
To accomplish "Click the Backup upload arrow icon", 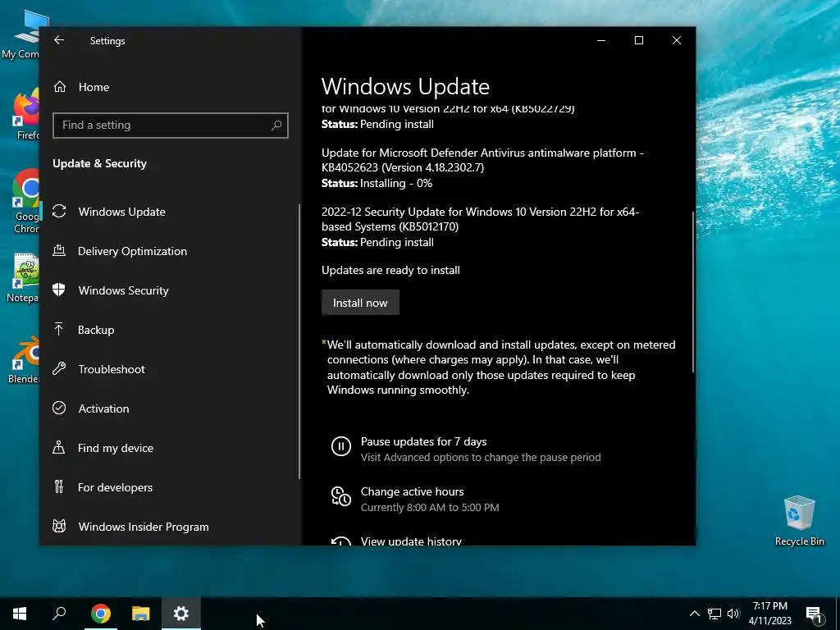I will pyautogui.click(x=59, y=329).
